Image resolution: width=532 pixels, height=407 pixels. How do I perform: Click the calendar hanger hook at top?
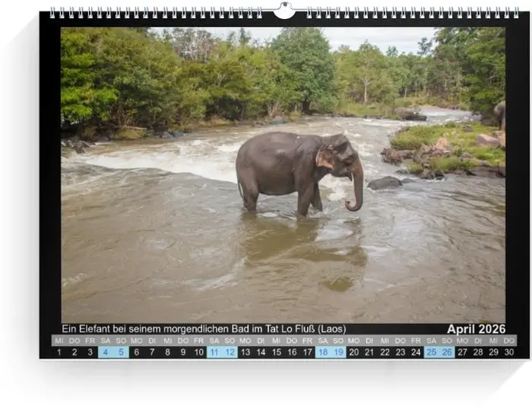pyautogui.click(x=283, y=11)
